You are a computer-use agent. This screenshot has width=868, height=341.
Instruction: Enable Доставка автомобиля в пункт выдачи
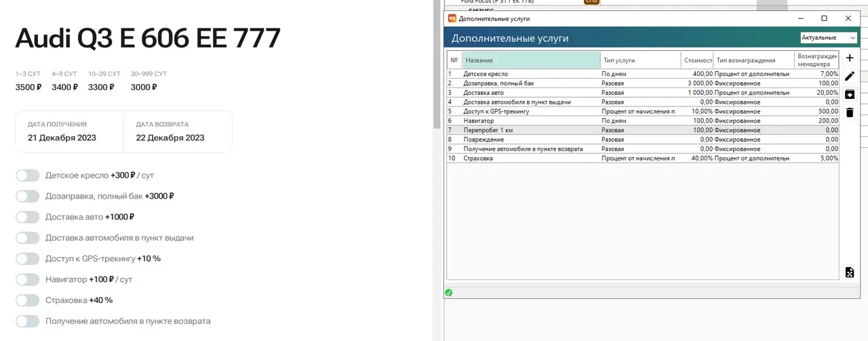[28, 238]
